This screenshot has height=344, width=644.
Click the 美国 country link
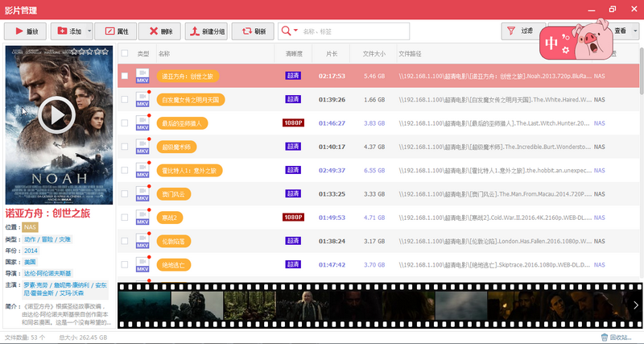coord(30,262)
